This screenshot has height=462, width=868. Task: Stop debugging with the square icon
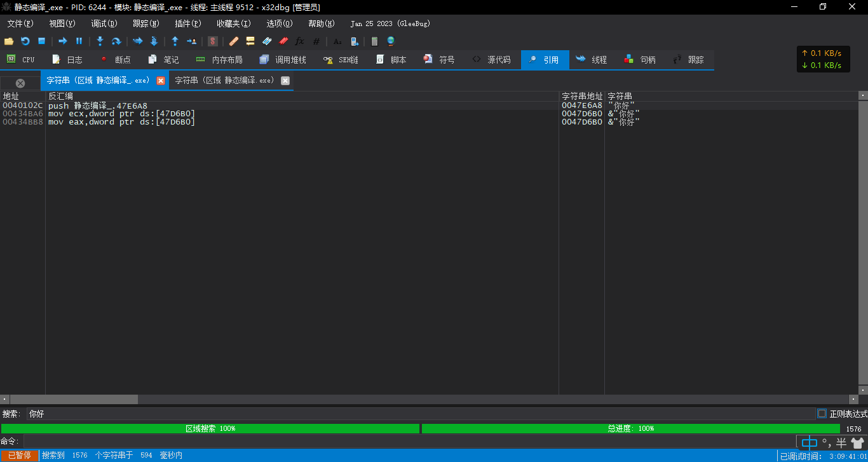[42, 41]
